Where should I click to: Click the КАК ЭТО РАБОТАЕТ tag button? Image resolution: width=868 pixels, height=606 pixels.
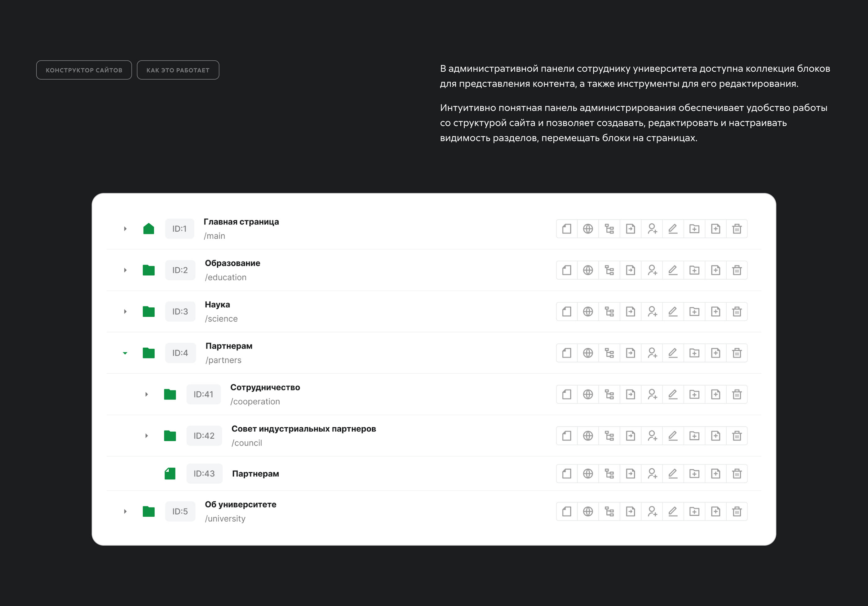pos(178,70)
